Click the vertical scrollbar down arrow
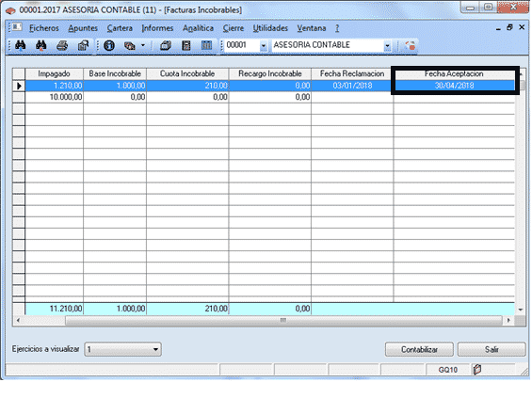 [x=521, y=310]
